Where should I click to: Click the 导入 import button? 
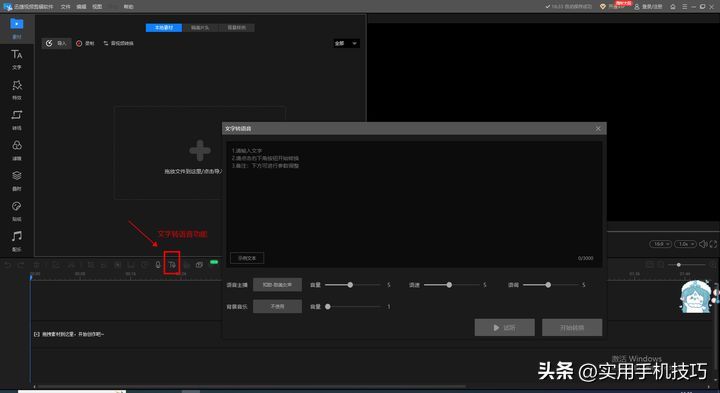56,43
